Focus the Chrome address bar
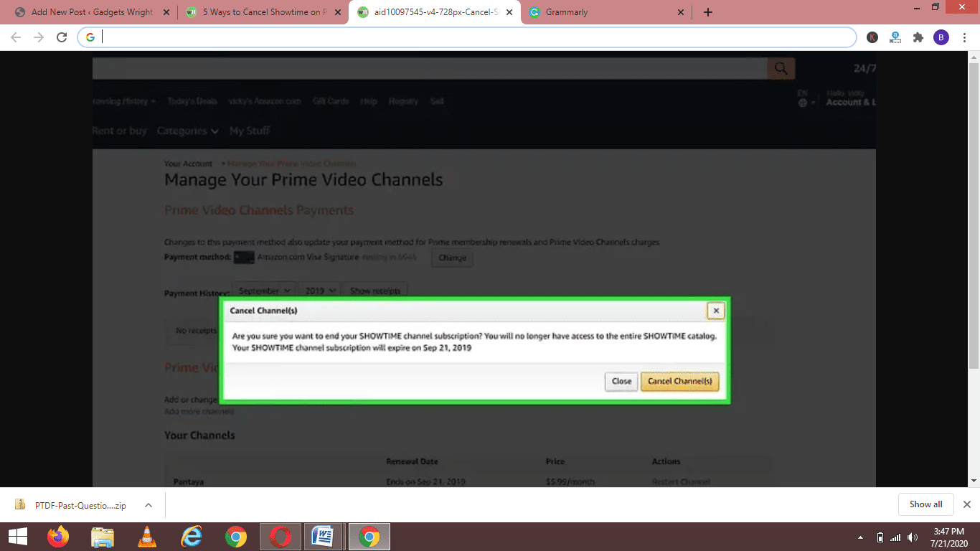The width and height of the screenshot is (980, 551). point(466,37)
